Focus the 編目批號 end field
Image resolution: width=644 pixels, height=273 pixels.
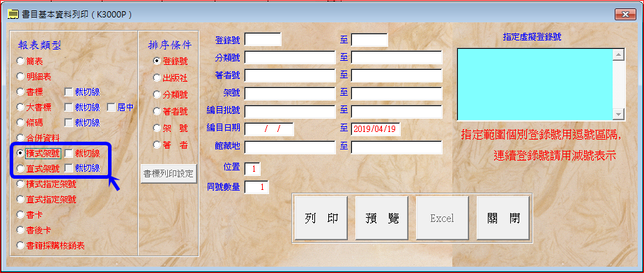(x=397, y=112)
